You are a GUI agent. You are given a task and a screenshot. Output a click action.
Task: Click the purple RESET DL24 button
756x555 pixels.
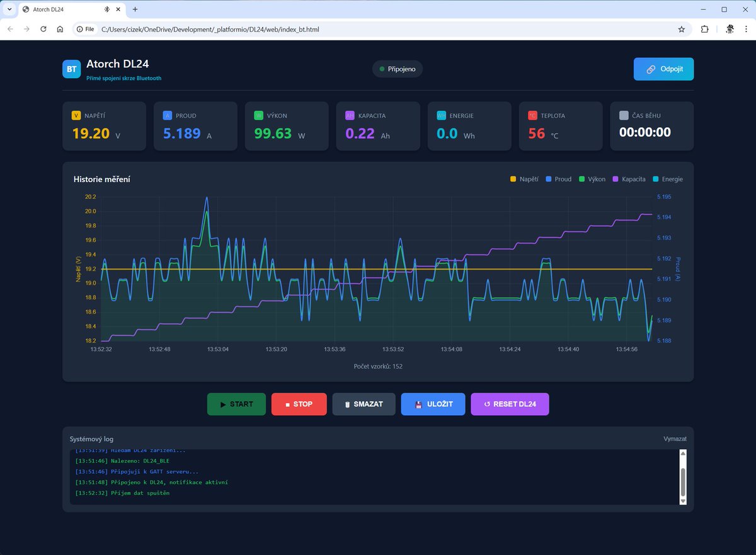[510, 404]
